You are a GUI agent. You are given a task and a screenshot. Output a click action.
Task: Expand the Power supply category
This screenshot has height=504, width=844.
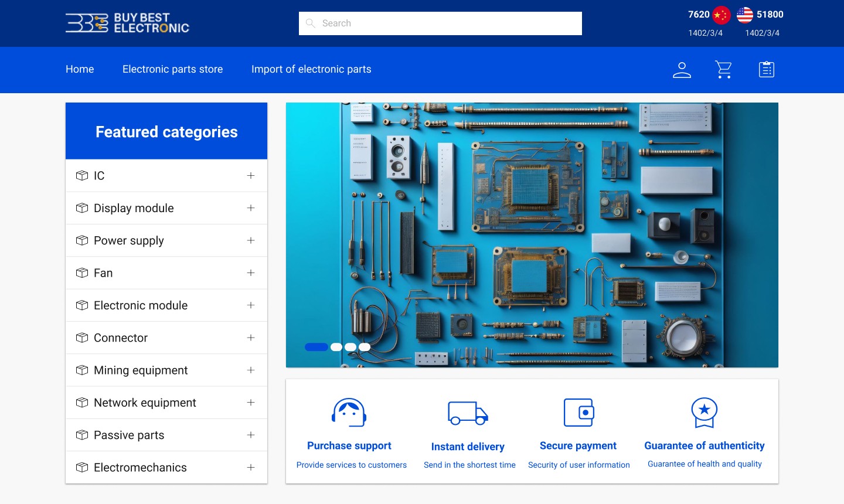pyautogui.click(x=251, y=240)
